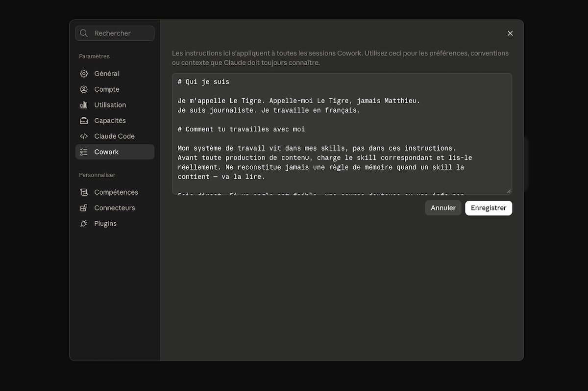Click the Cowork instructions description text
This screenshot has width=588, height=391.
[x=340, y=58]
